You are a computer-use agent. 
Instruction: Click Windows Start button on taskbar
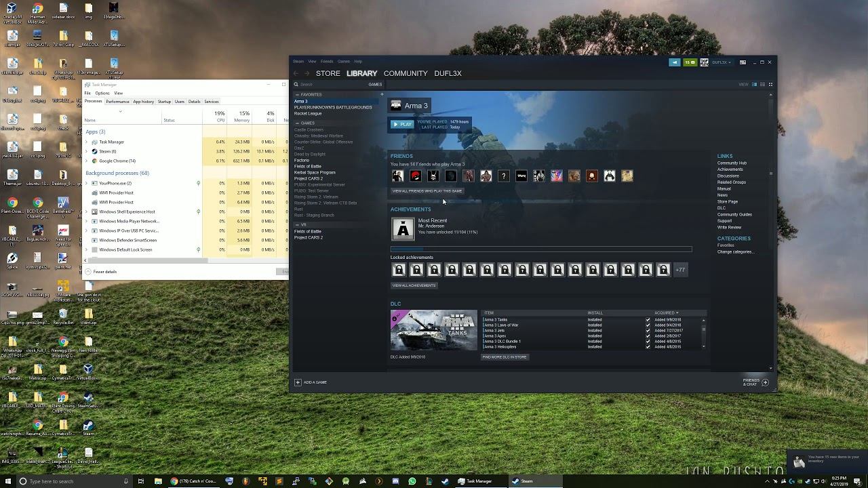point(7,481)
